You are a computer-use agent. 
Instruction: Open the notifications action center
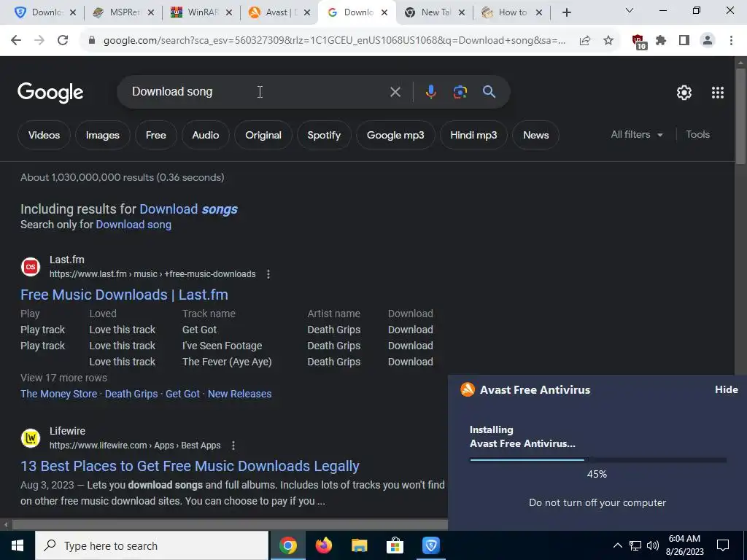pos(723,545)
